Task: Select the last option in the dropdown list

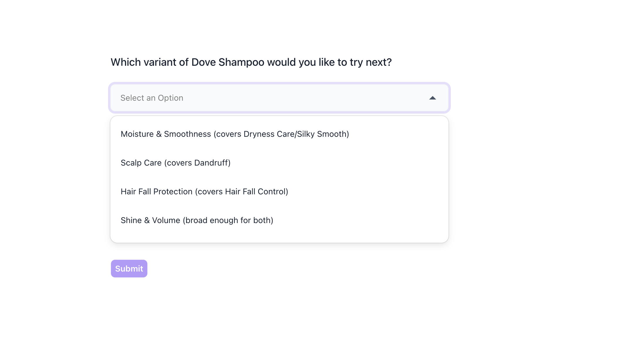Action: (x=197, y=220)
